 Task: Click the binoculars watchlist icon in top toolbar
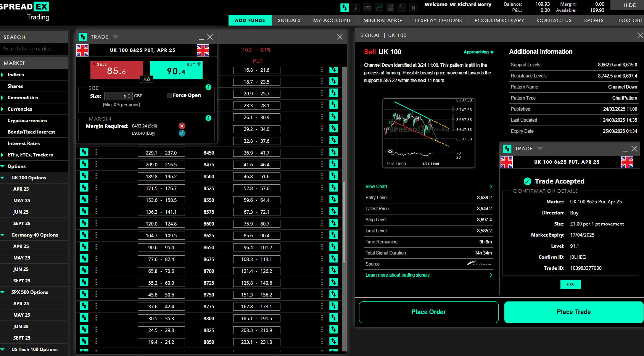point(367,8)
